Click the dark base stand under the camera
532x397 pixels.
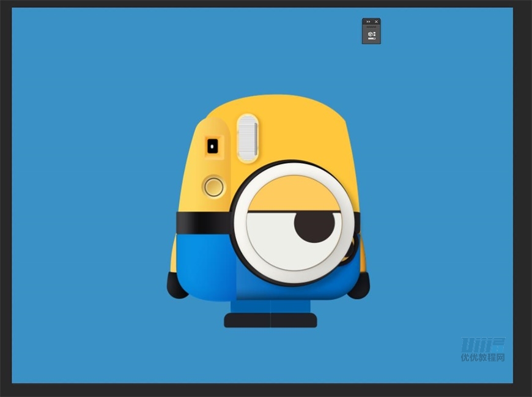click(270, 321)
